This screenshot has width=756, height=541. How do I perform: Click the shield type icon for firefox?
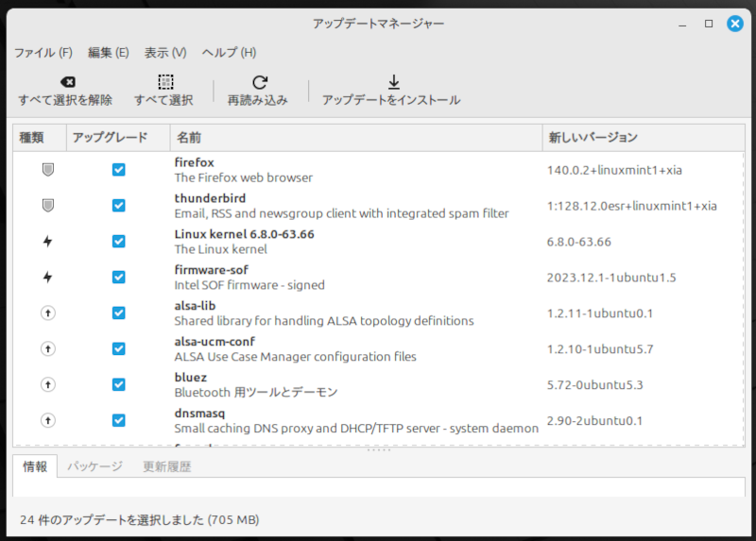(47, 170)
